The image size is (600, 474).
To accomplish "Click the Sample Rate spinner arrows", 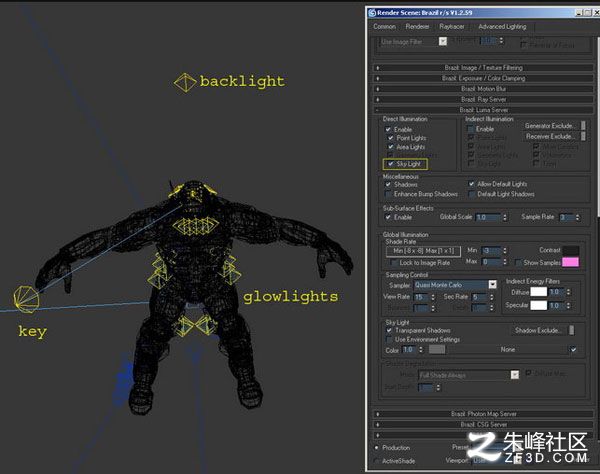I will [578, 217].
